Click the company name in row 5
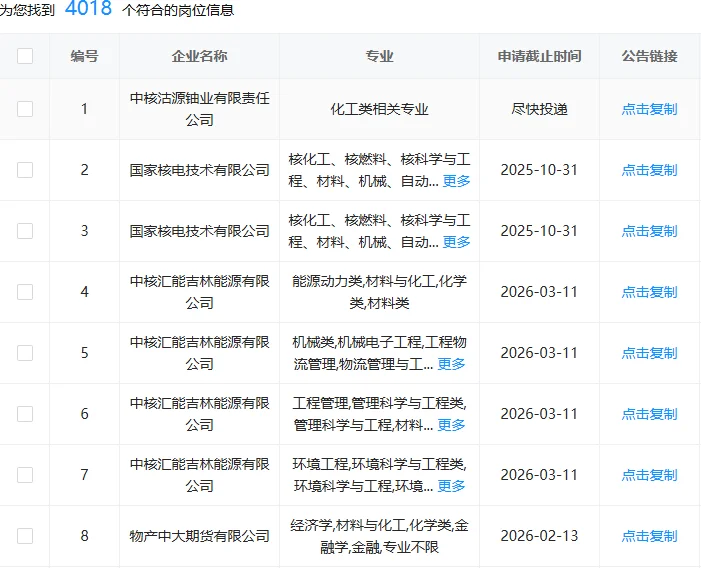The image size is (701, 568). pyautogui.click(x=199, y=353)
